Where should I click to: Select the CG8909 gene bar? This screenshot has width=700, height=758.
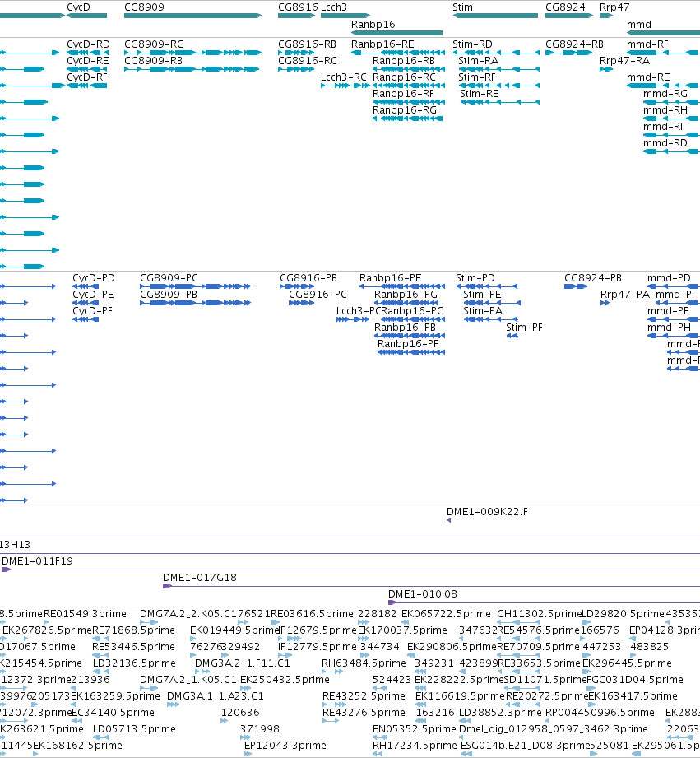(192, 16)
